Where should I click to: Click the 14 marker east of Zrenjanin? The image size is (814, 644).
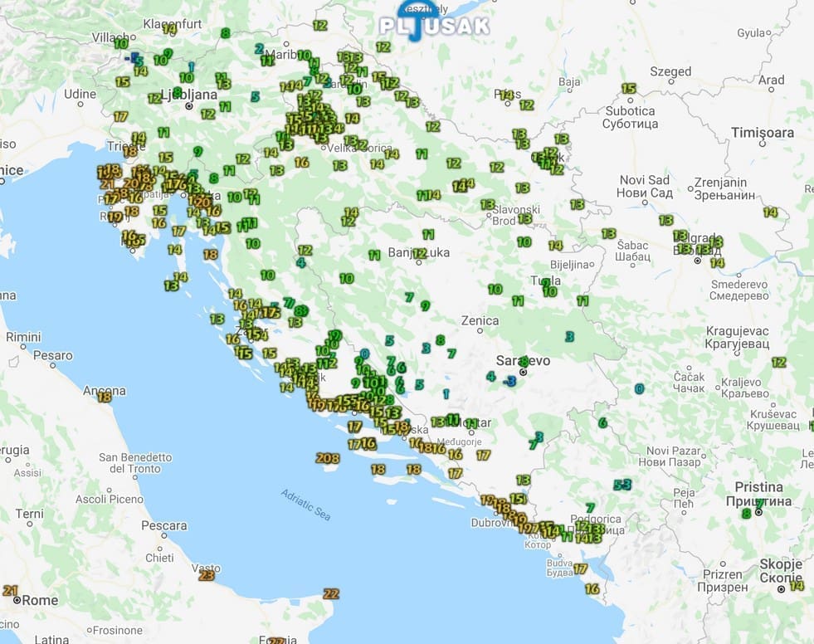(770, 212)
